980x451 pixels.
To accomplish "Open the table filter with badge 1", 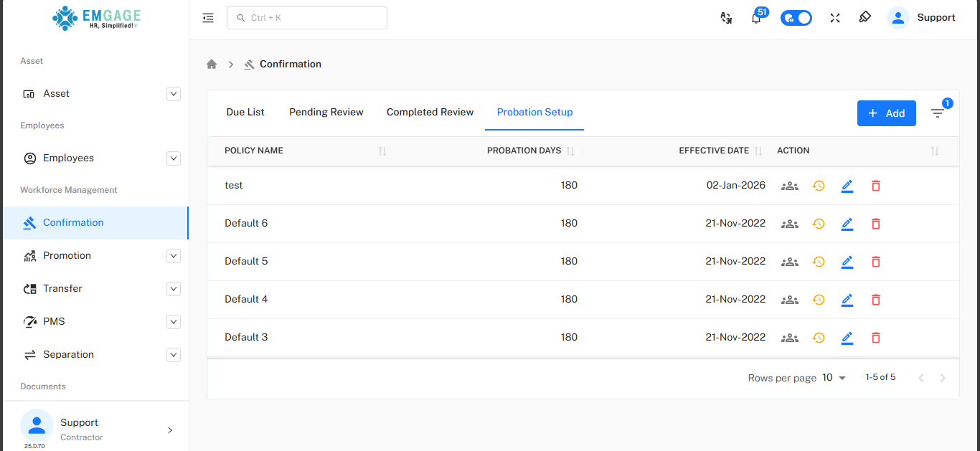I will tap(938, 113).
